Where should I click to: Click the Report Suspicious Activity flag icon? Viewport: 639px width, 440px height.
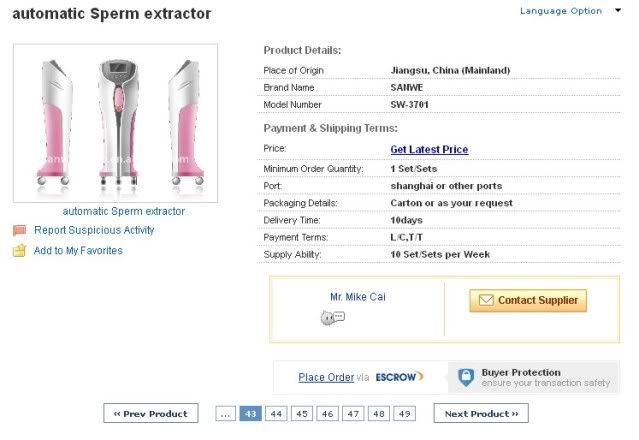(19, 230)
